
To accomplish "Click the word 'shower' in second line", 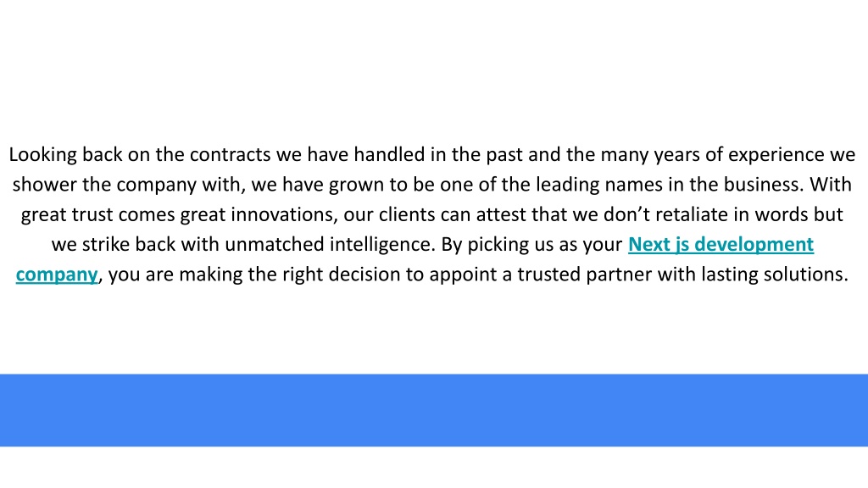I will tap(44, 185).
